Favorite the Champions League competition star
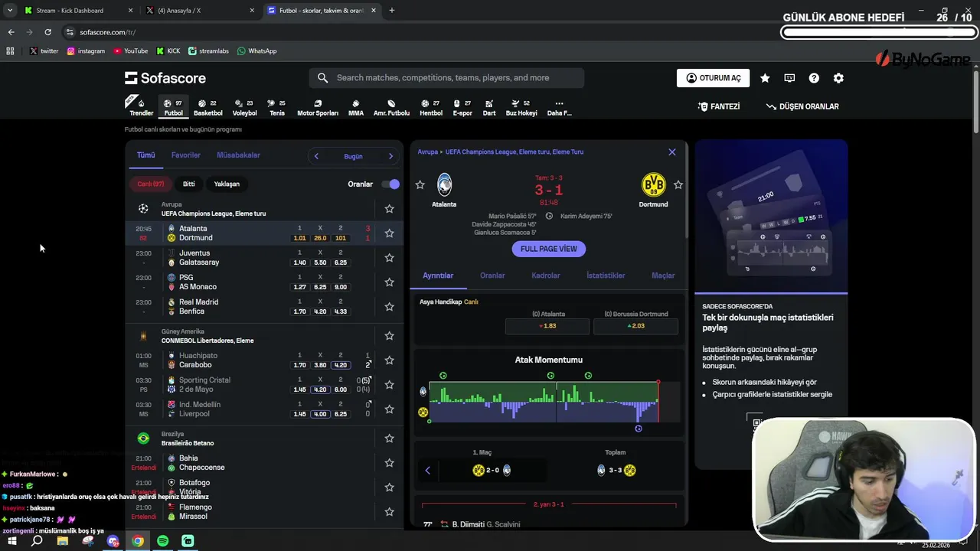 point(389,209)
